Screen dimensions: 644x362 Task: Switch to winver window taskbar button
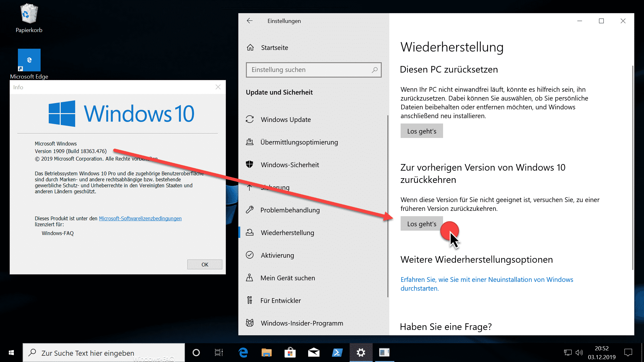click(384, 353)
